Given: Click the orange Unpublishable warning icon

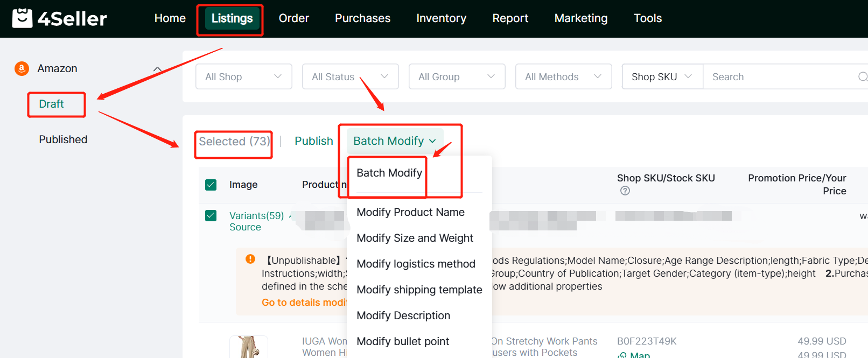Looking at the screenshot, I should [x=250, y=259].
